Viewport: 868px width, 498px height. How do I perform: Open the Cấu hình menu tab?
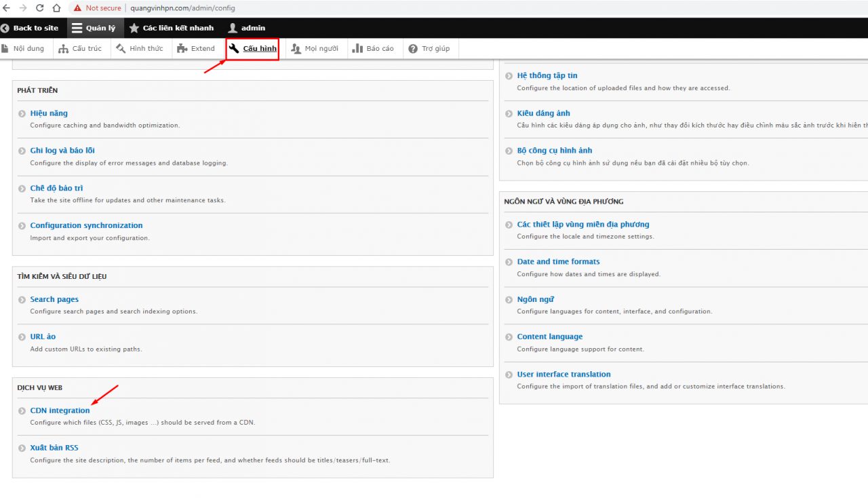(x=253, y=49)
